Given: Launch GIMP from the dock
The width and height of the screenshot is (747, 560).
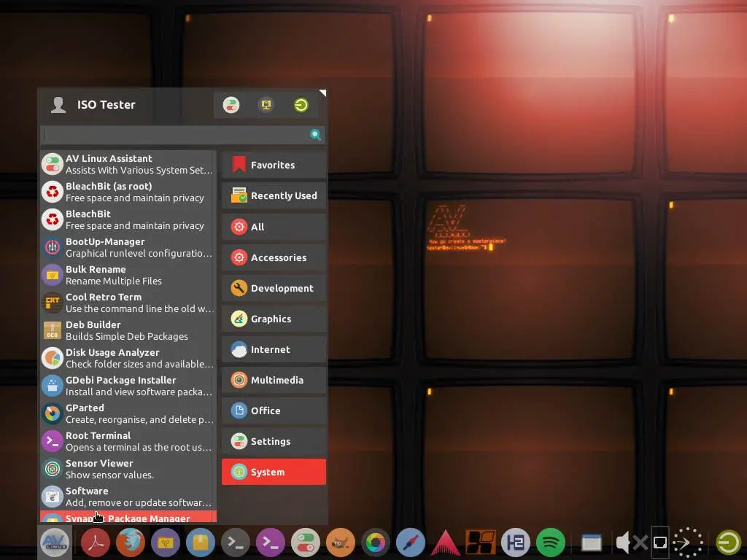Looking at the screenshot, I should 341,542.
